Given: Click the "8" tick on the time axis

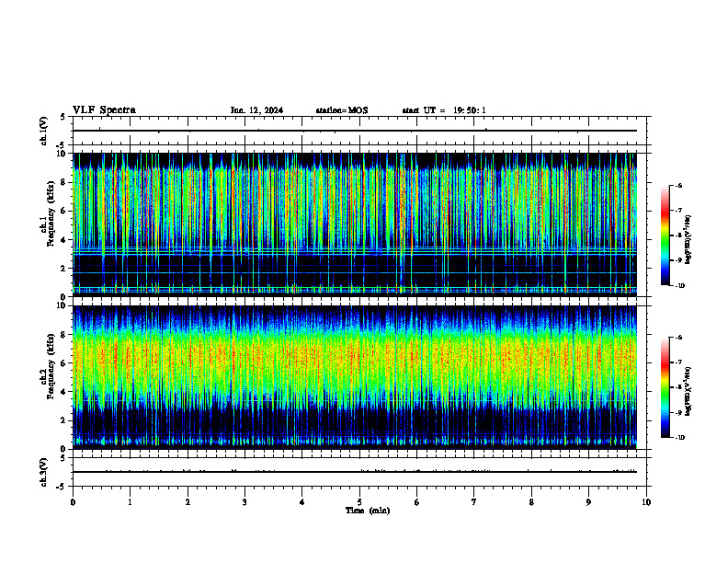Looking at the screenshot, I should [x=531, y=502].
